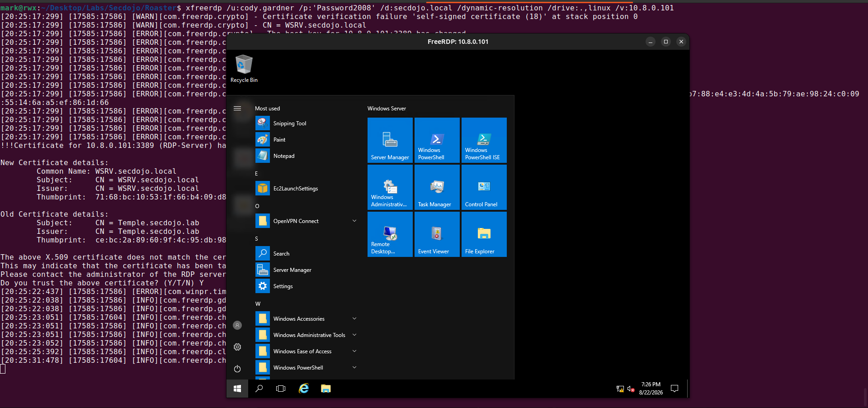The width and height of the screenshot is (868, 408).
Task: Expand the Windows Accessories folder
Action: (307, 318)
